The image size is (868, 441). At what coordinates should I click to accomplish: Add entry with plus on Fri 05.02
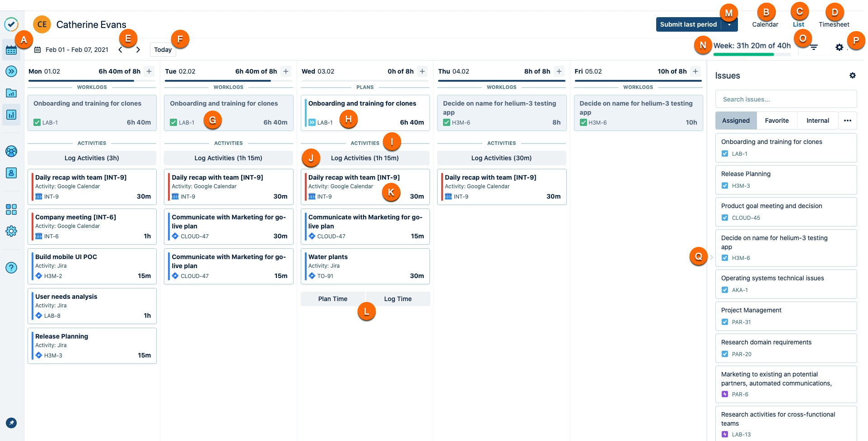click(695, 71)
